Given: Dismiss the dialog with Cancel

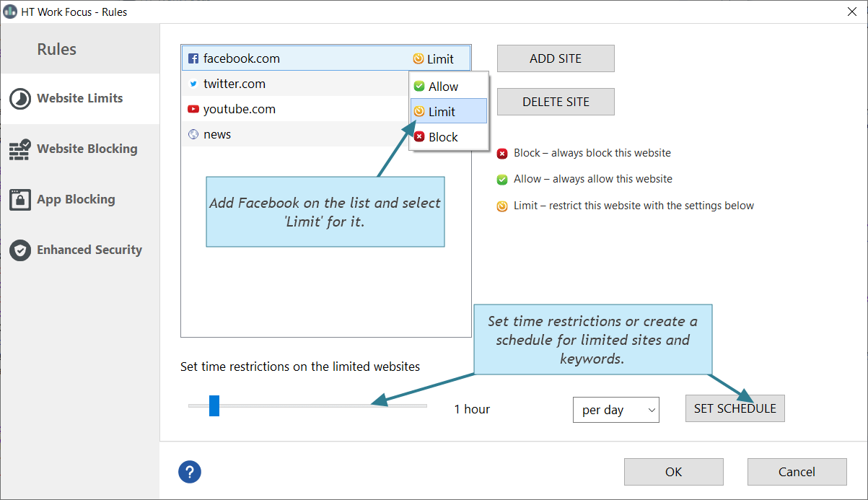Looking at the screenshot, I should [797, 472].
